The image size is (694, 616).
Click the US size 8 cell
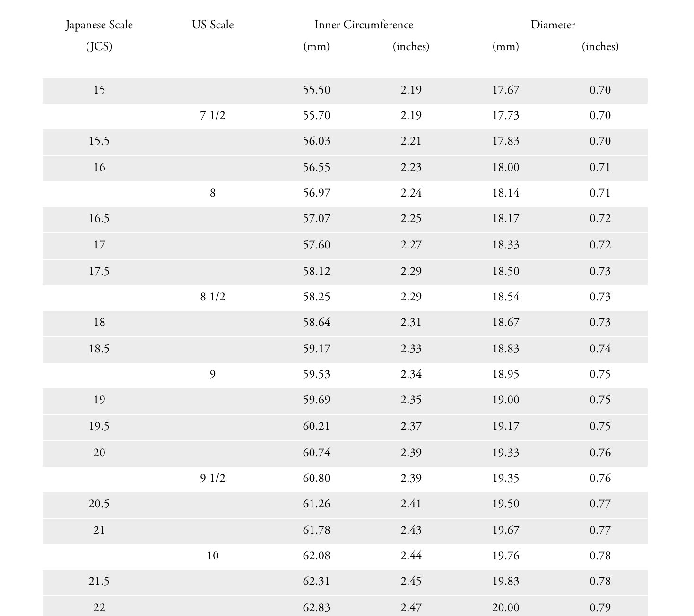coord(213,193)
